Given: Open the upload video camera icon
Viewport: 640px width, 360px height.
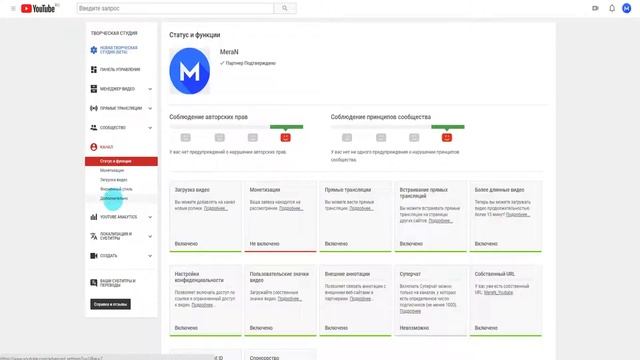Looking at the screenshot, I should pyautogui.click(x=595, y=8).
